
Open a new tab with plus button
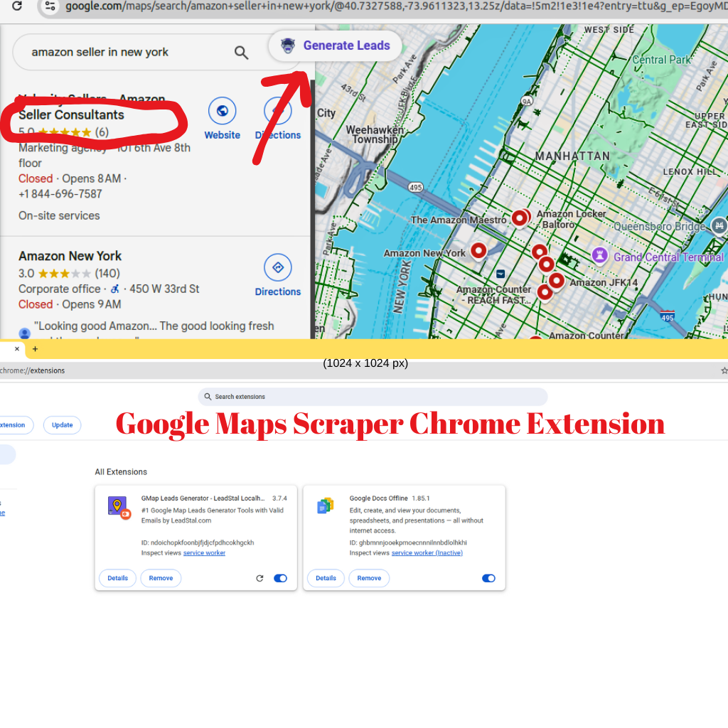35,349
